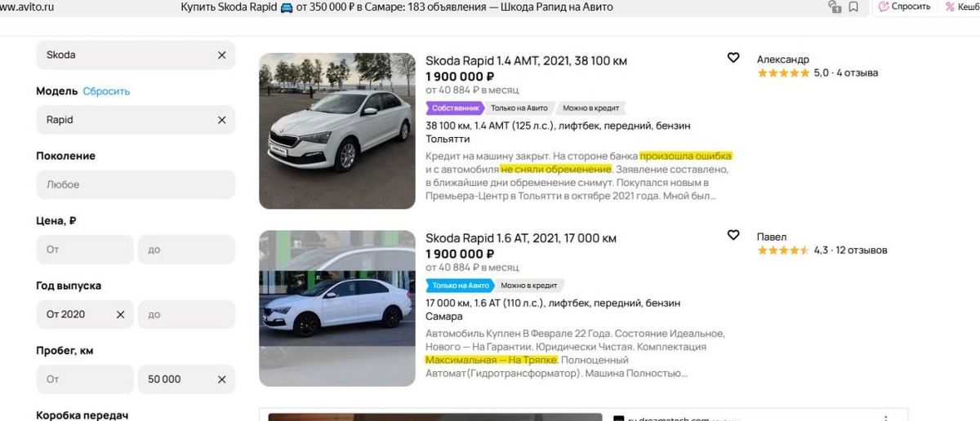The image size is (980, 421).
Task: Click the Поколение 'Любое' field
Action: [x=136, y=184]
